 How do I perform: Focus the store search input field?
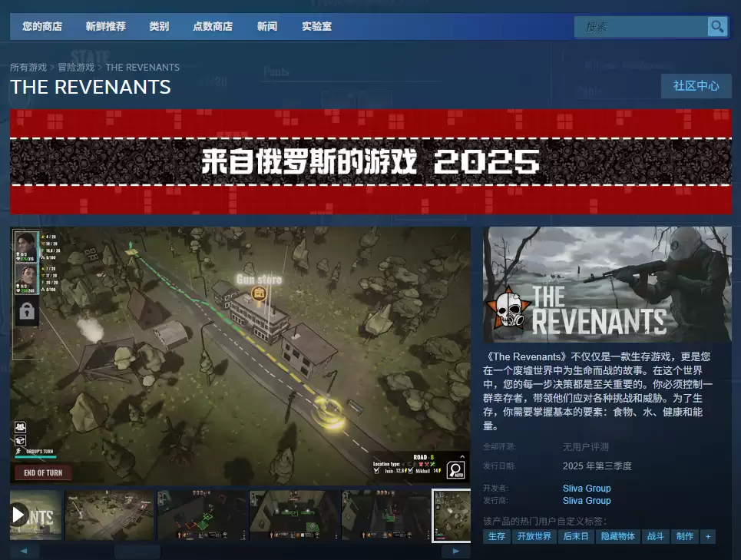(641, 27)
